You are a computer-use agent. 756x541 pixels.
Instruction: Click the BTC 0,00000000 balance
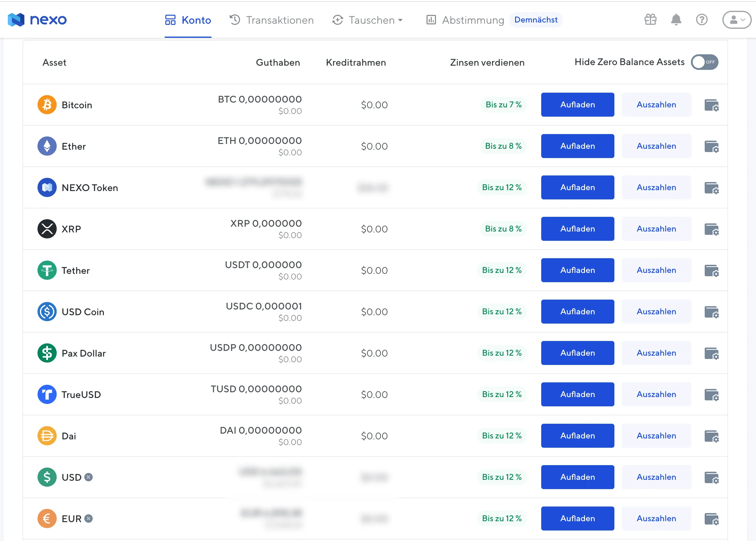click(x=260, y=99)
